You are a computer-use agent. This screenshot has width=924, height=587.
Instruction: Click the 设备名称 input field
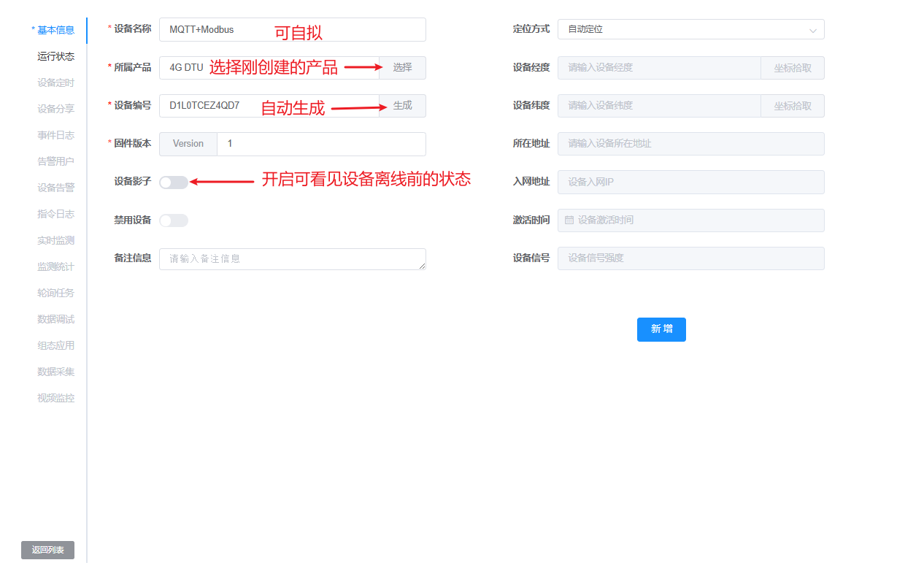292,30
